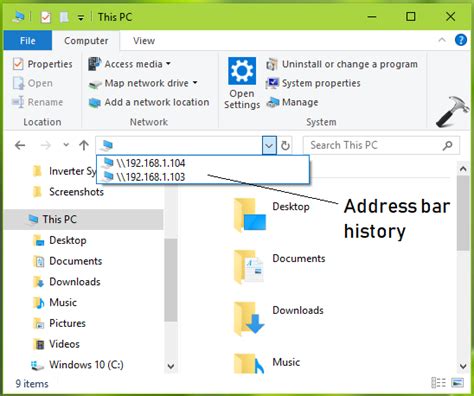The height and width of the screenshot is (396, 474).
Task: Select This PC in the navigation pane
Action: 84,219
